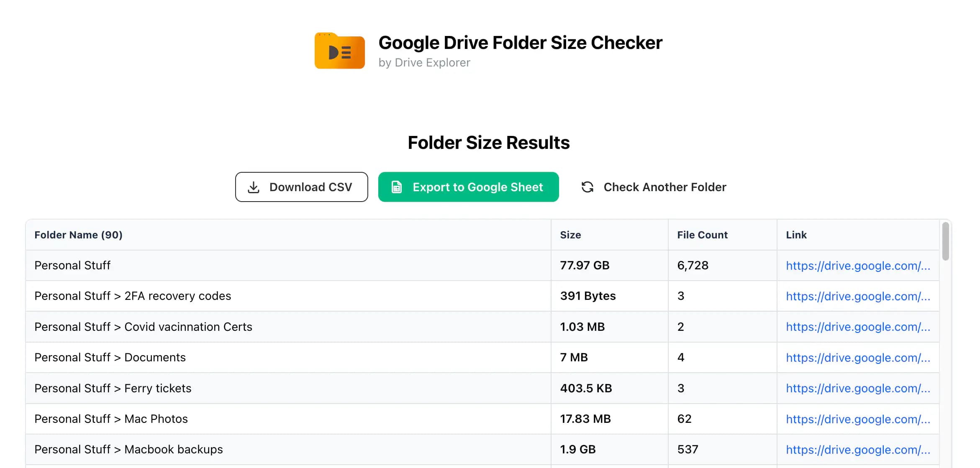Open link for Covid vacinnation Certs folder
The height and width of the screenshot is (468, 980).
[858, 327]
